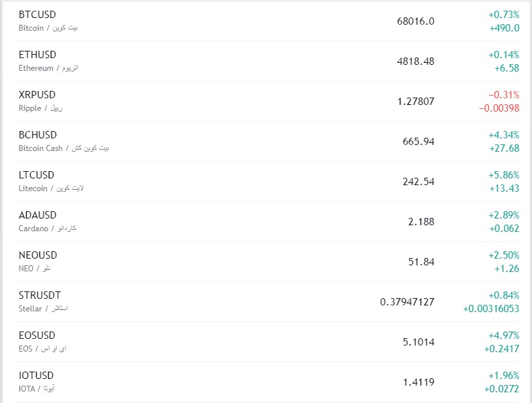Click the XRP price 1.27807
The image size is (532, 403).
[x=415, y=102]
